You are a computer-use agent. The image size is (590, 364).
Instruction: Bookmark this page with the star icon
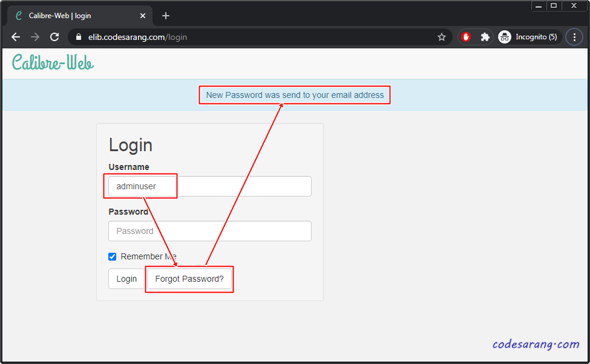[442, 37]
